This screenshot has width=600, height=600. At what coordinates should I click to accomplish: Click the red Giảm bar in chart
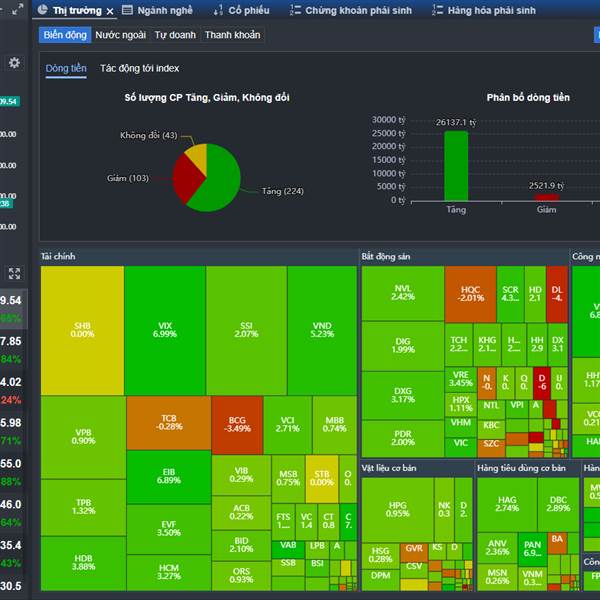[x=546, y=197]
